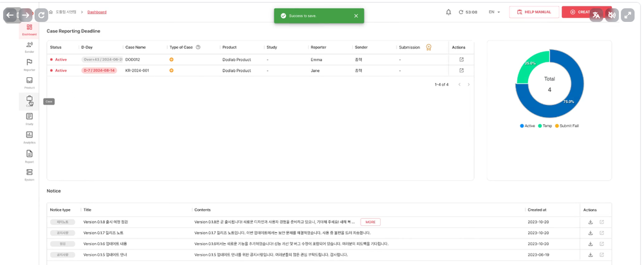
Task: Toggle the Submit Fail legend item
Action: click(567, 126)
